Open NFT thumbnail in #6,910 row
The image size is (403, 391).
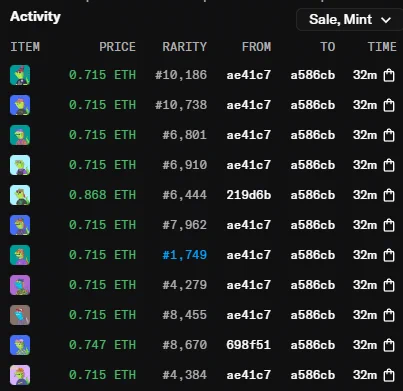tap(20, 165)
